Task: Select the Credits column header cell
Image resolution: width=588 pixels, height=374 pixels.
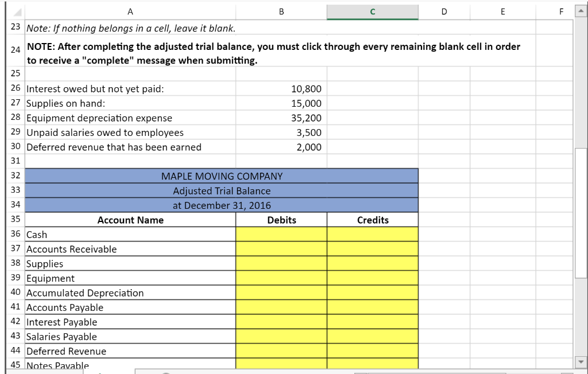Action: [x=372, y=220]
